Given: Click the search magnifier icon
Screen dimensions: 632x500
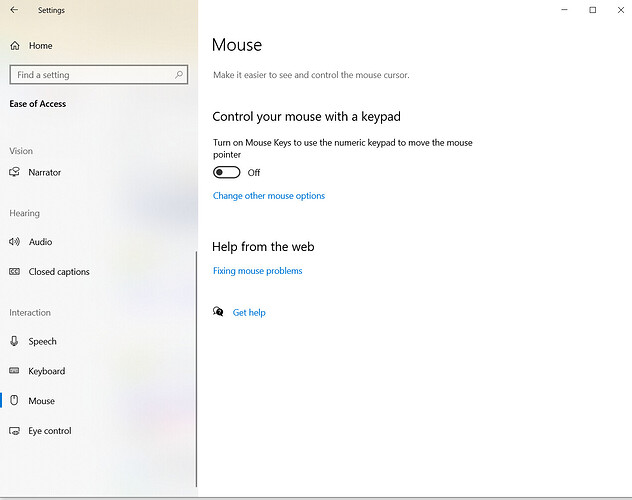Looking at the screenshot, I should point(179,75).
